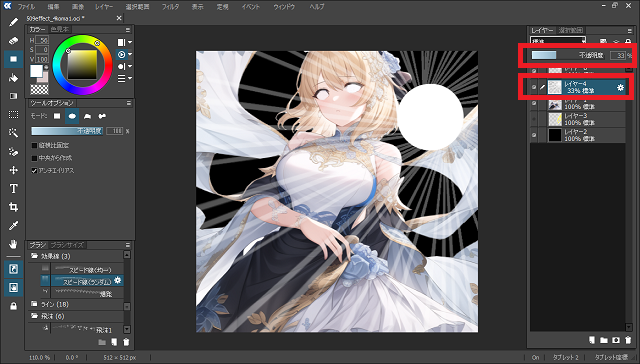Hide レイヤー2 with its visibility toggle
640x364 pixels.
point(534,135)
